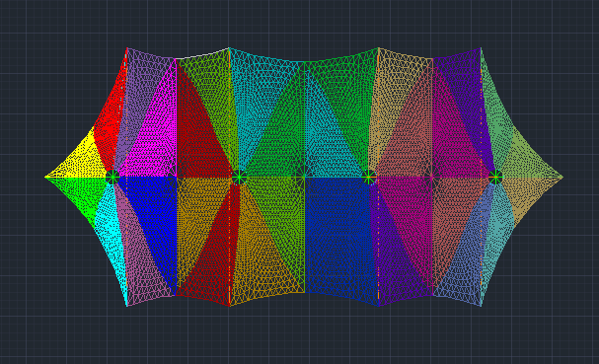The height and width of the screenshot is (364, 599).
Task: Select the third green star node marker
Action: [369, 178]
